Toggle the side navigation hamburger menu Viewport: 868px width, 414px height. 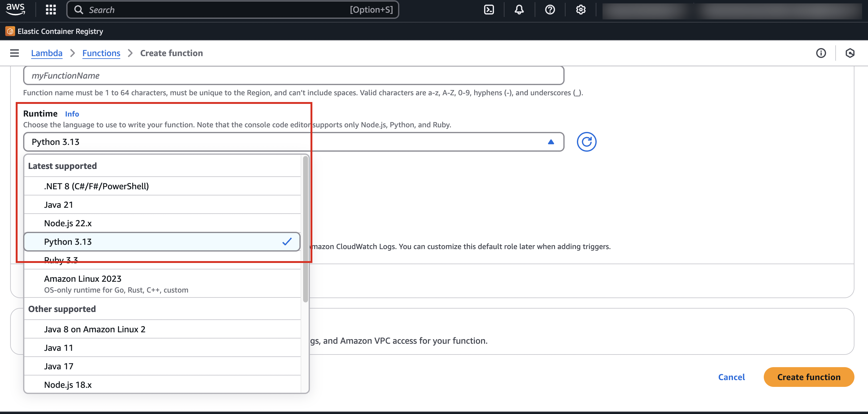tap(14, 53)
